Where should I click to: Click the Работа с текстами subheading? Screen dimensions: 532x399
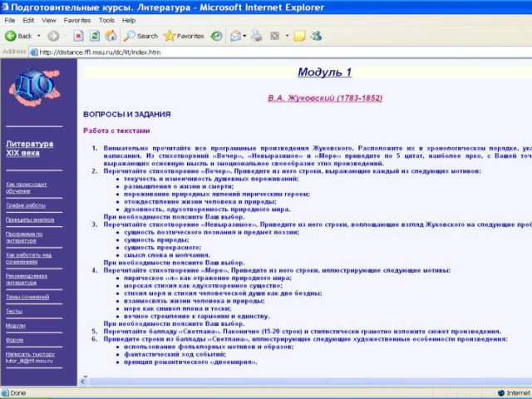[116, 131]
